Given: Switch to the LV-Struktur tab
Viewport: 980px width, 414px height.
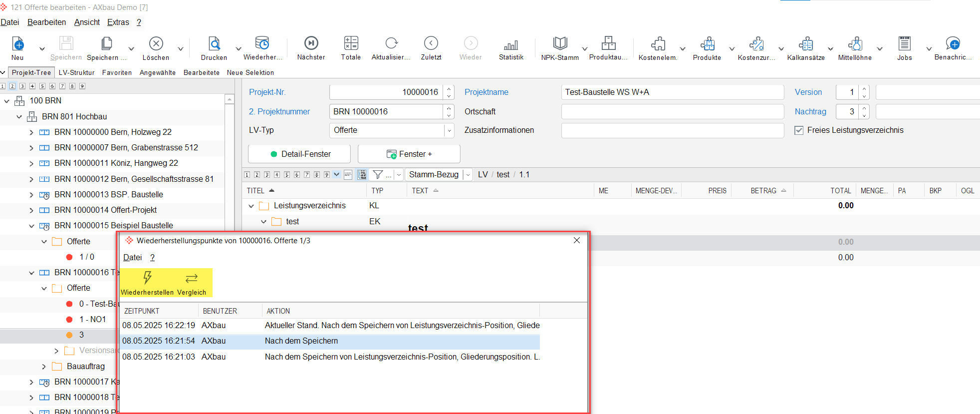Looking at the screenshot, I should [x=76, y=72].
